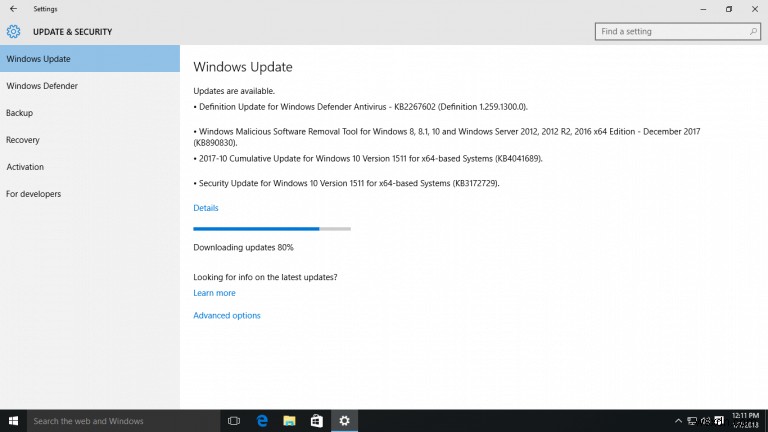Open the Store app from the taskbar
This screenshot has width=768, height=432.
point(317,421)
